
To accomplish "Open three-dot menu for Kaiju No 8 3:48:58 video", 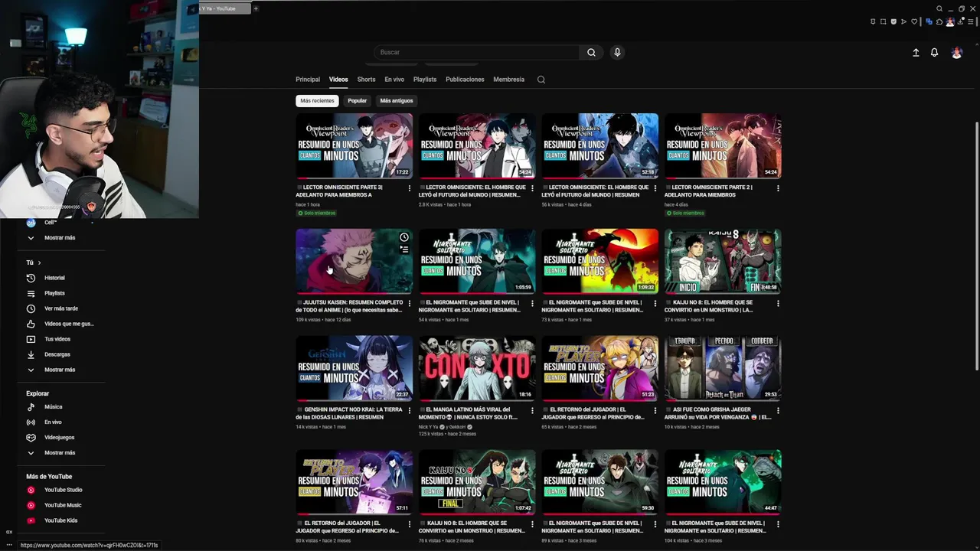I will click(x=778, y=304).
